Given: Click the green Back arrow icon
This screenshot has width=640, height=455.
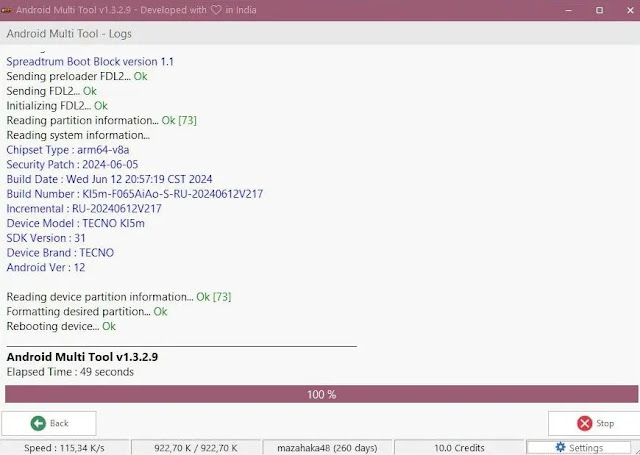Looking at the screenshot, I should tap(38, 423).
